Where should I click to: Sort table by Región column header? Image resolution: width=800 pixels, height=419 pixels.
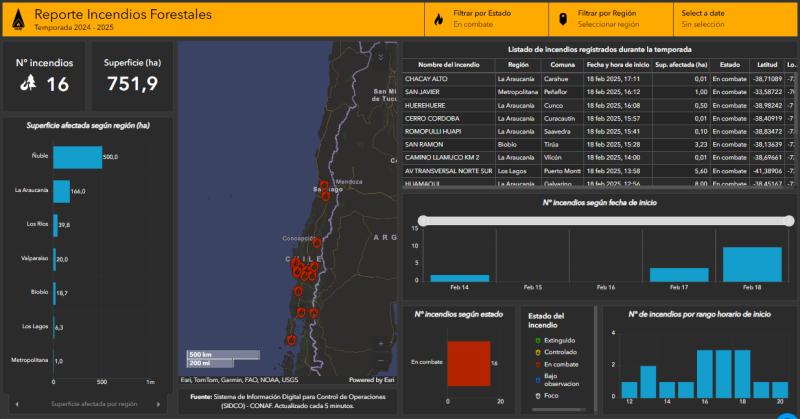tap(518, 65)
